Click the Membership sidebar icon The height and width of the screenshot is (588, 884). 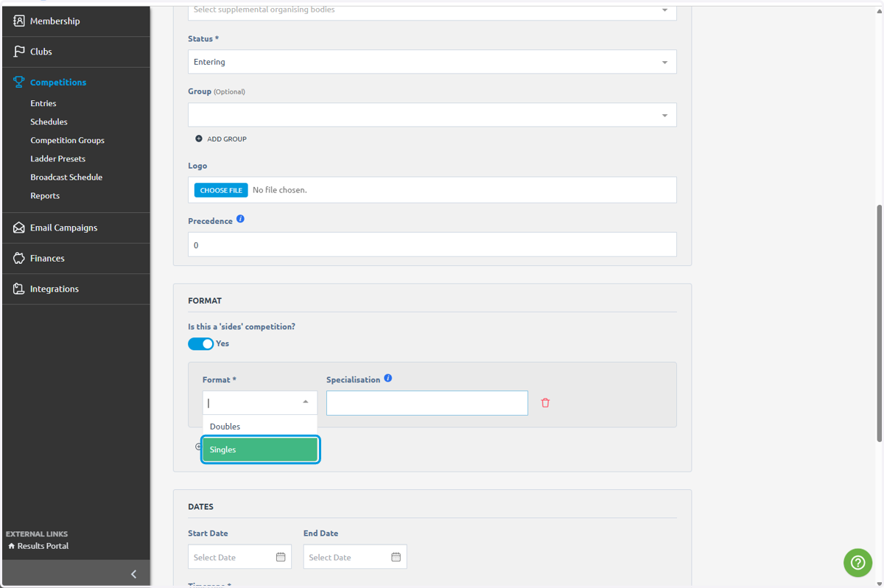pyautogui.click(x=19, y=21)
